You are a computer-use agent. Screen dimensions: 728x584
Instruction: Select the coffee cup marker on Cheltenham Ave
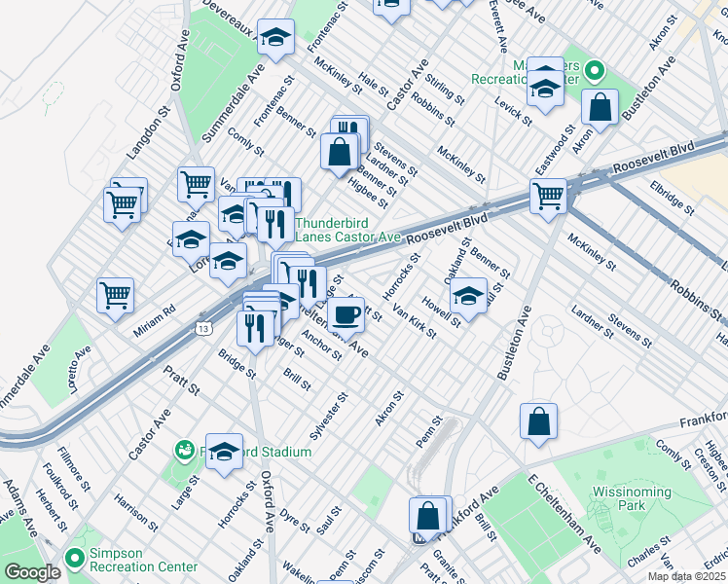(x=346, y=316)
